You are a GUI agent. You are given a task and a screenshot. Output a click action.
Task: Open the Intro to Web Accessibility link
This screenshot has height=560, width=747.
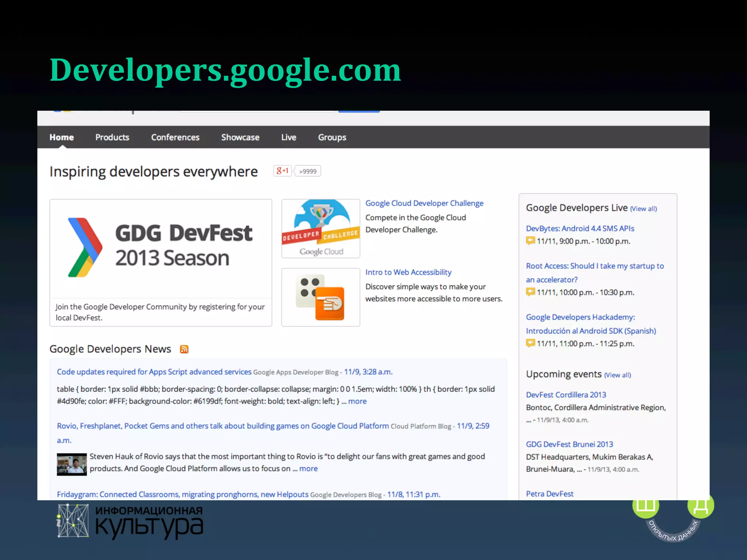pos(409,272)
